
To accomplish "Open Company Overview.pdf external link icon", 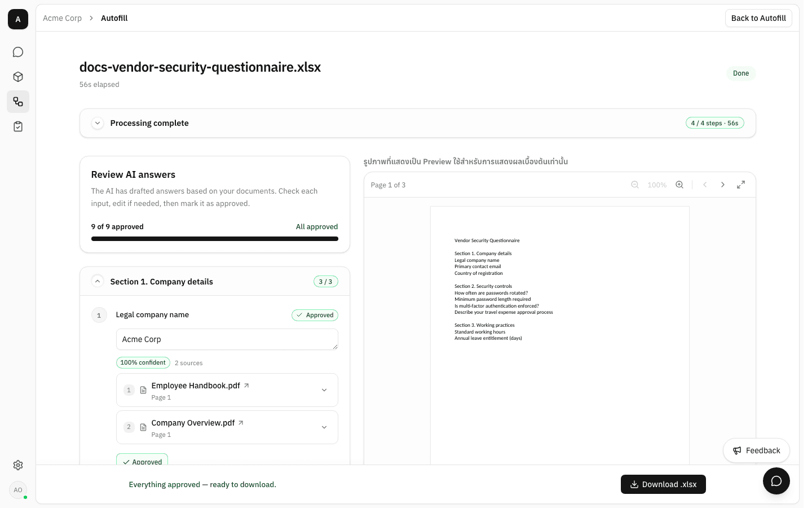I will (241, 423).
